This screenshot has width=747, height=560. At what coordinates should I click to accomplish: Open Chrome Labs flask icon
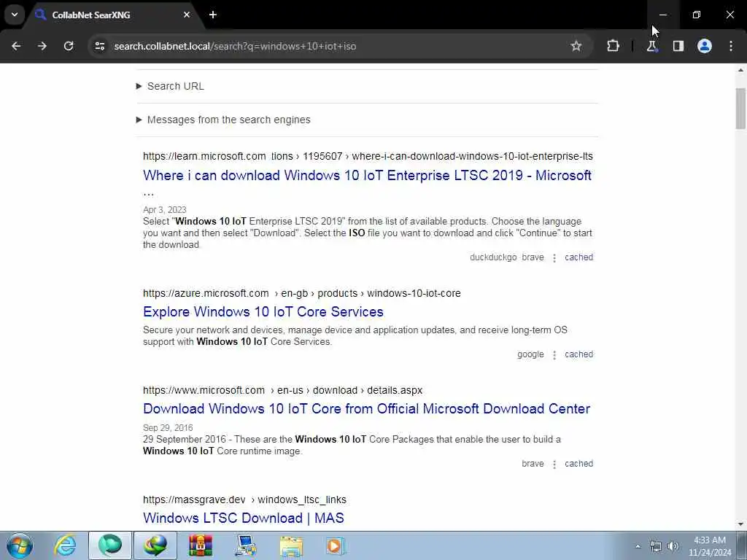[651, 46]
